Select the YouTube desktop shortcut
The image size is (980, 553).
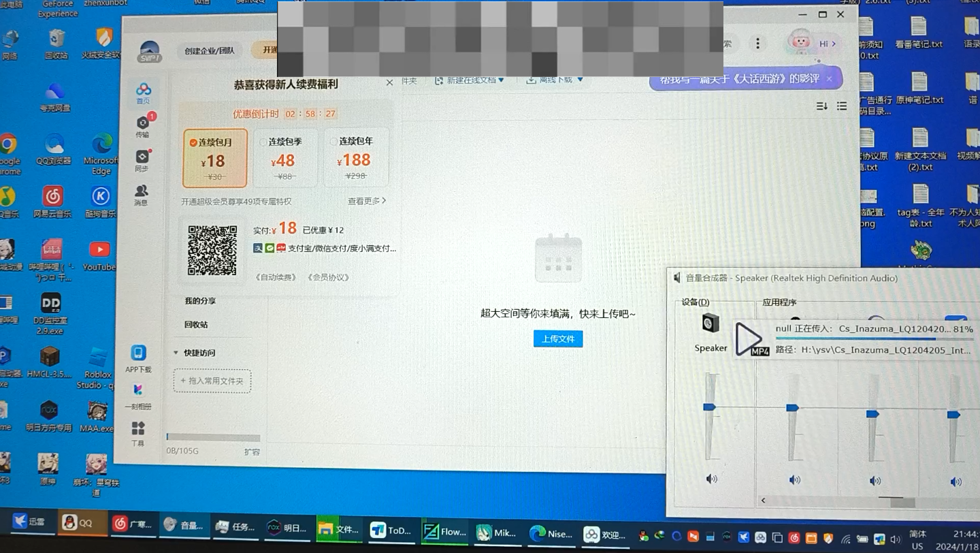[x=99, y=256]
